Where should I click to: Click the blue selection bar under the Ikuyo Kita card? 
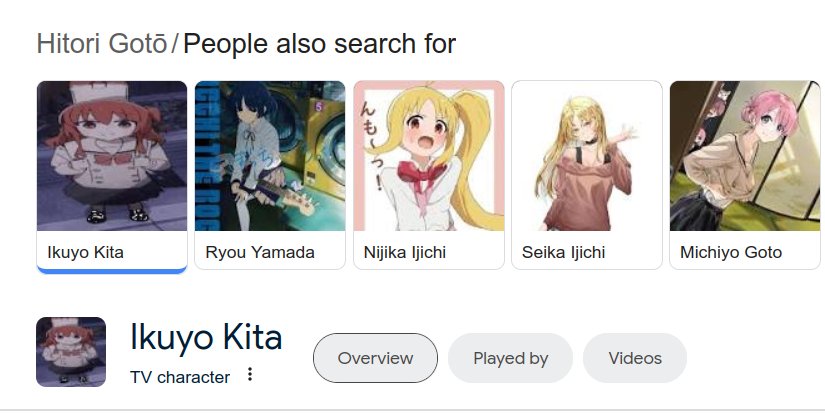tap(112, 270)
